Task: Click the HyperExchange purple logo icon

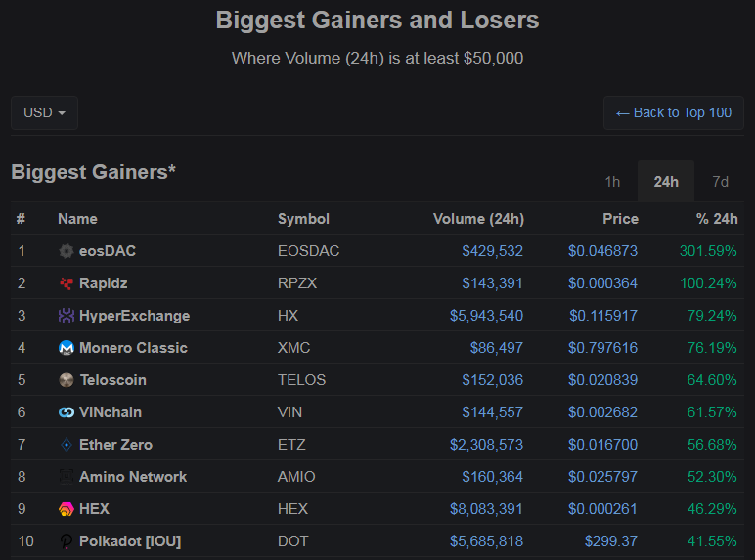Action: (x=66, y=316)
